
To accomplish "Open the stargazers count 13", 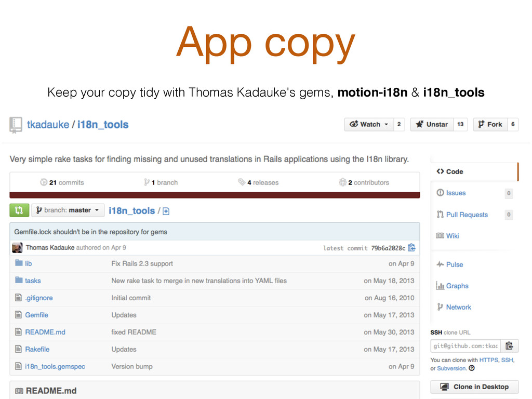I will click(x=460, y=124).
